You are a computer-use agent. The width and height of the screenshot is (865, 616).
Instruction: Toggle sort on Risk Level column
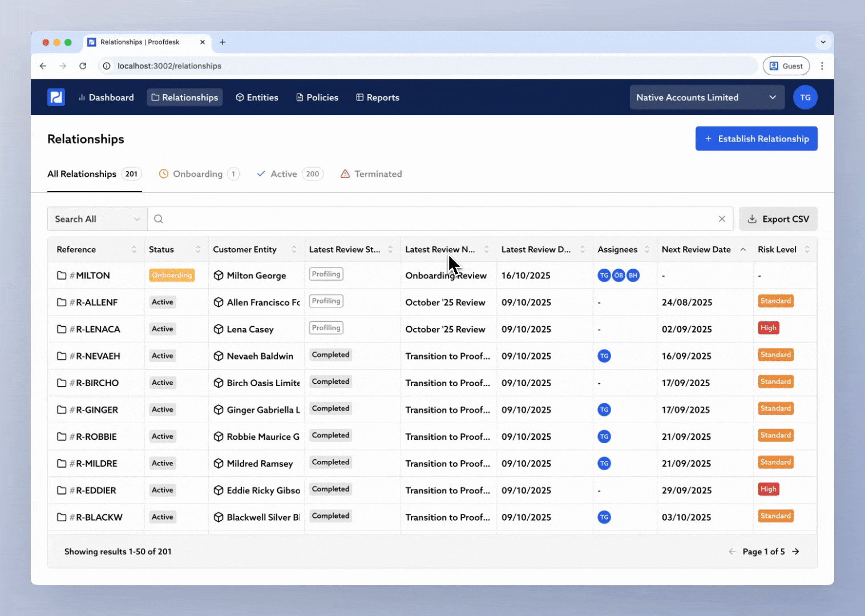pyautogui.click(x=807, y=249)
